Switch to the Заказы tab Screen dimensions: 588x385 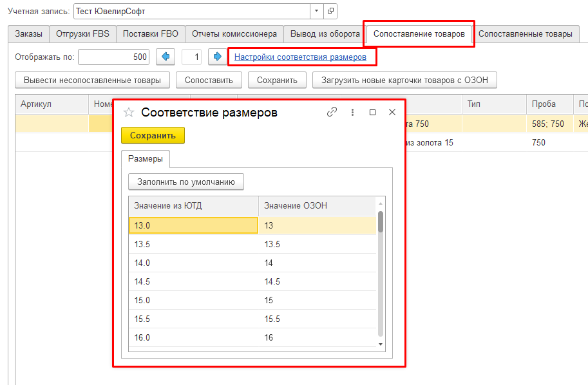tap(28, 33)
